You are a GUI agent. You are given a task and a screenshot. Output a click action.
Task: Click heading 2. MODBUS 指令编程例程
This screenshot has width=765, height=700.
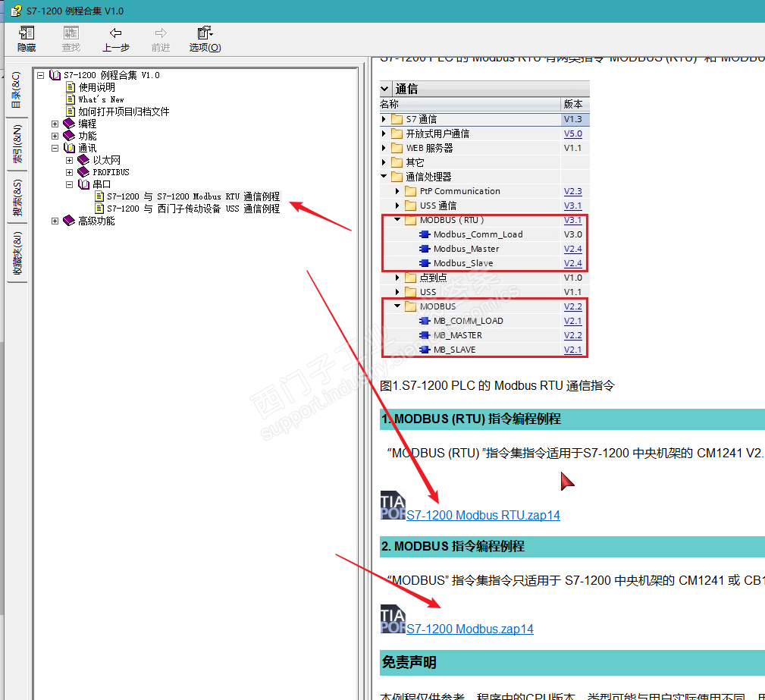pyautogui.click(x=453, y=546)
